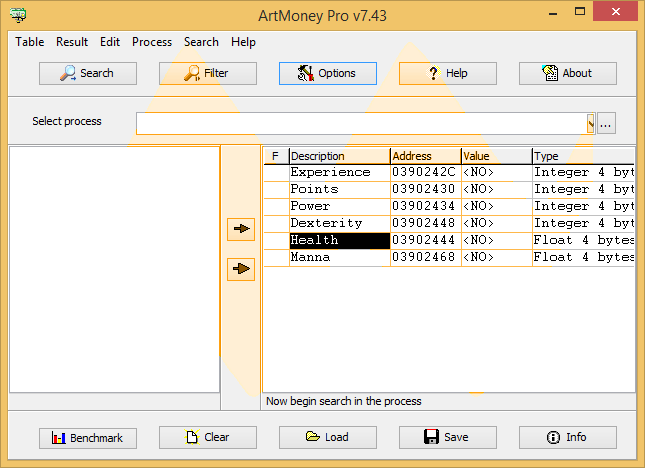Expand the Select process dropdown arrow
This screenshot has width=645, height=468.
(591, 123)
